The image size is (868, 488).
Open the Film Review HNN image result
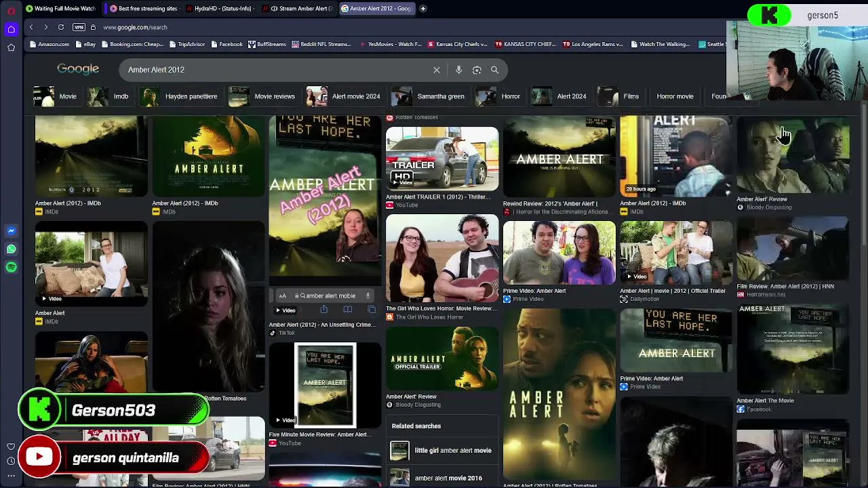[x=793, y=249]
